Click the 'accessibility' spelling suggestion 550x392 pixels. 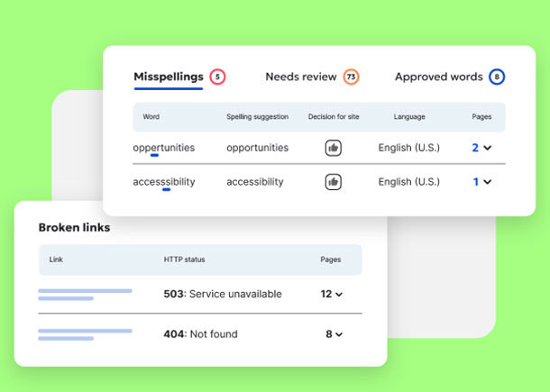(x=254, y=182)
